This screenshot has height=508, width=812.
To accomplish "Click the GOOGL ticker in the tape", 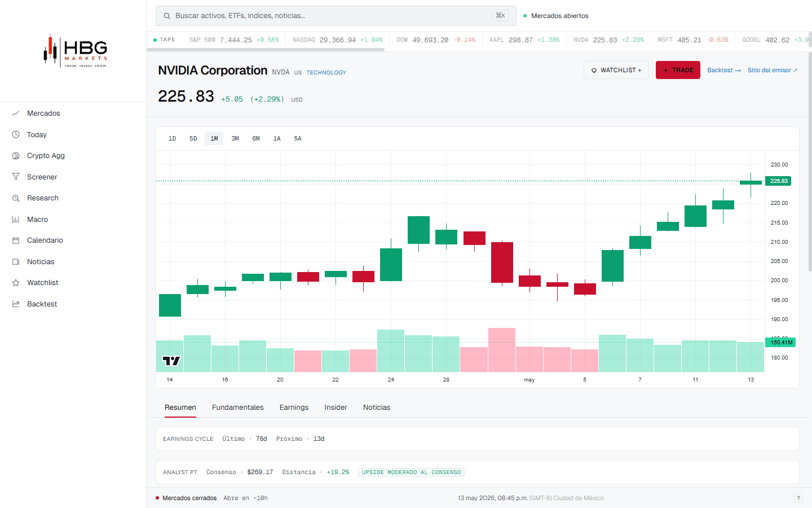I will [775, 40].
